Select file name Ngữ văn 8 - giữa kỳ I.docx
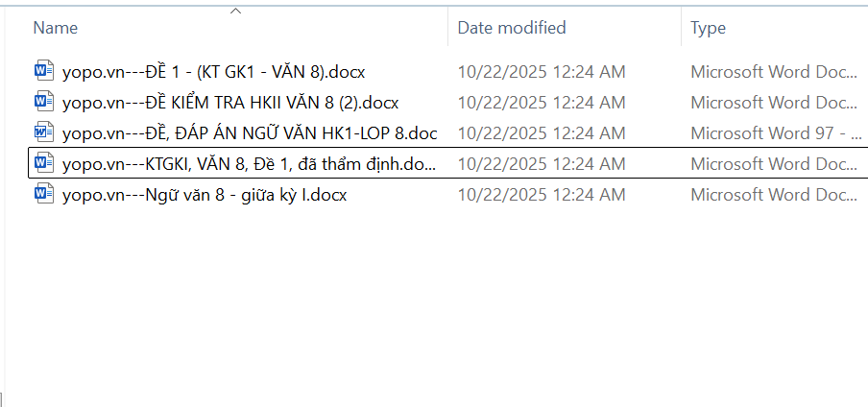868x407 pixels. pos(204,195)
